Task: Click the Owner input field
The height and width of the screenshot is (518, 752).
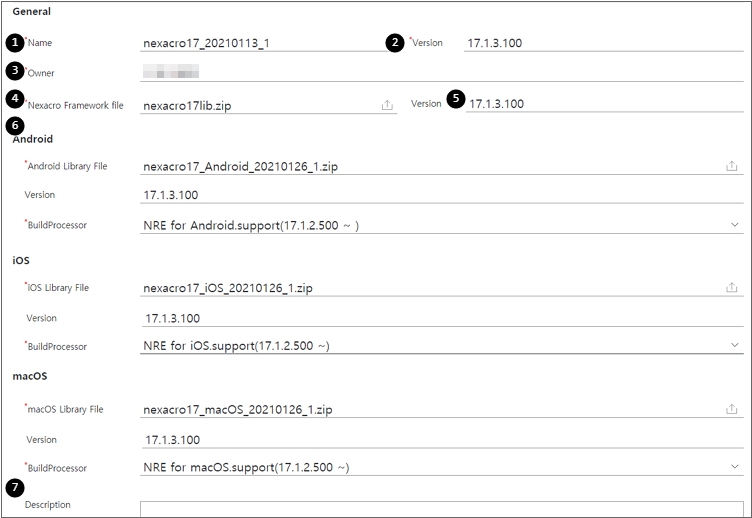Action: point(442,73)
